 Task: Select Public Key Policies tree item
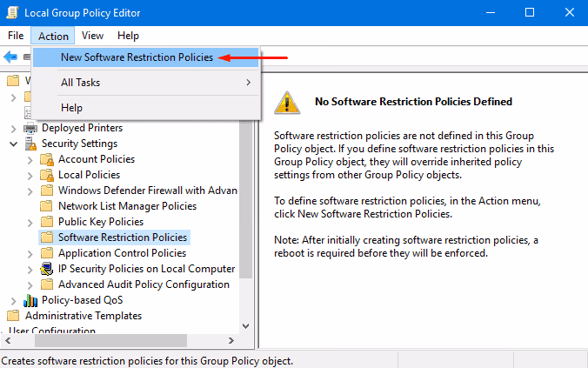[101, 222]
